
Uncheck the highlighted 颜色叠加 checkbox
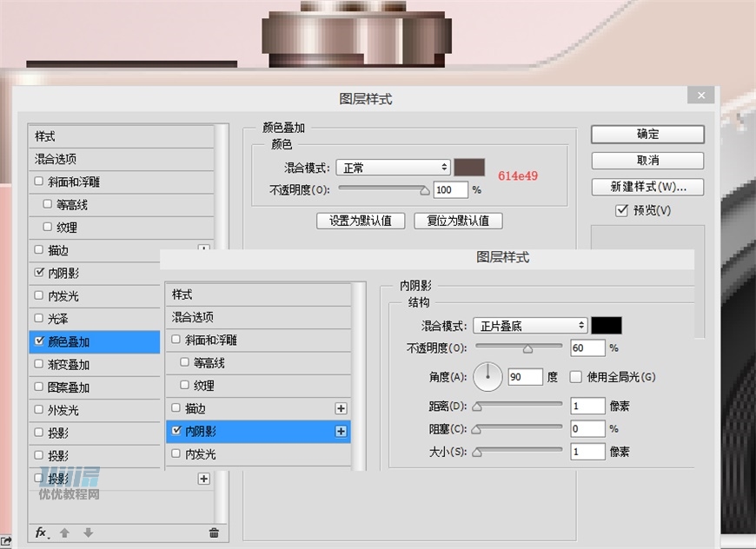(x=39, y=341)
